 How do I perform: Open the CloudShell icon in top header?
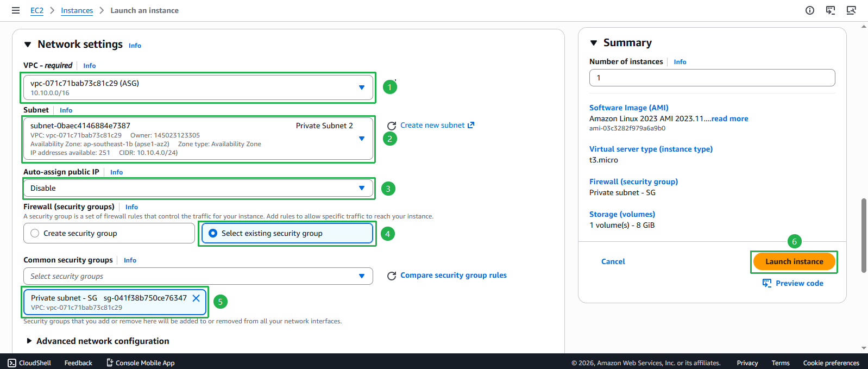click(831, 10)
